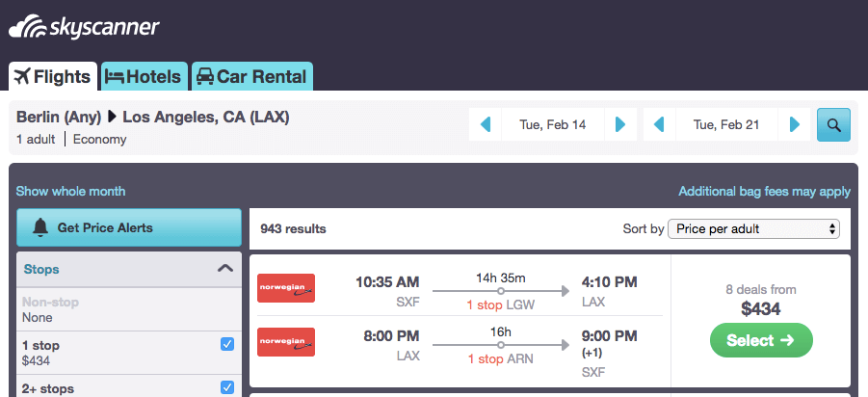
Task: Advance return date with next arrow
Action: click(x=795, y=124)
